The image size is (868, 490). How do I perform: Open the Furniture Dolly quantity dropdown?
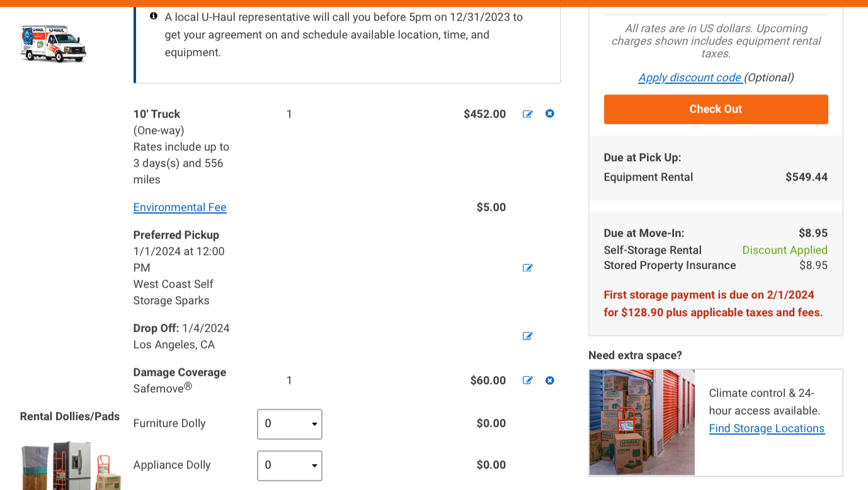(x=290, y=424)
